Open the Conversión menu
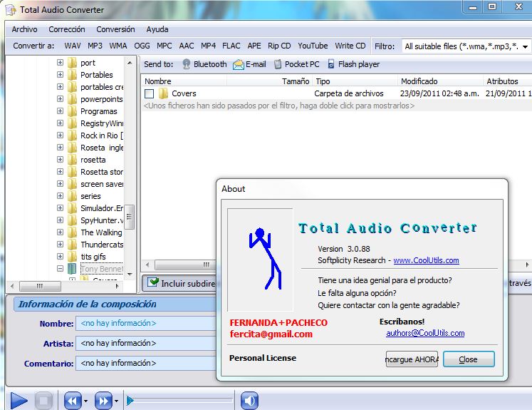The height and width of the screenshot is (410, 532). point(115,29)
